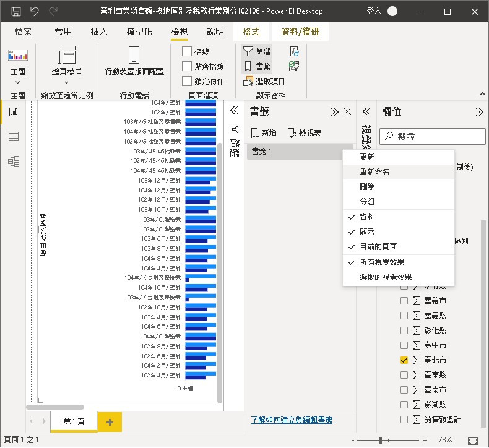Check the 臺東縣 field checkbox
The height and width of the screenshot is (448, 489).
(404, 375)
